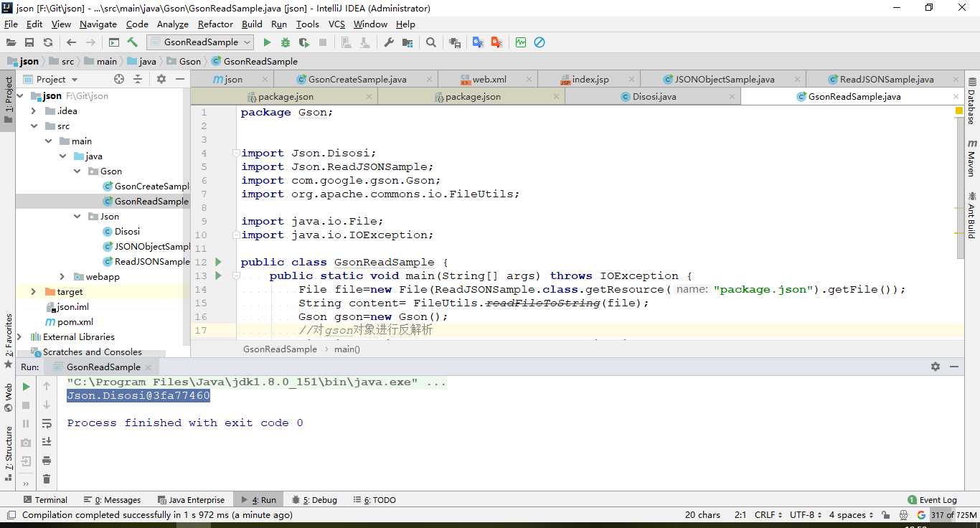
Task: Click the yellow inspection marker above the editor scrollbar
Action: [x=958, y=111]
